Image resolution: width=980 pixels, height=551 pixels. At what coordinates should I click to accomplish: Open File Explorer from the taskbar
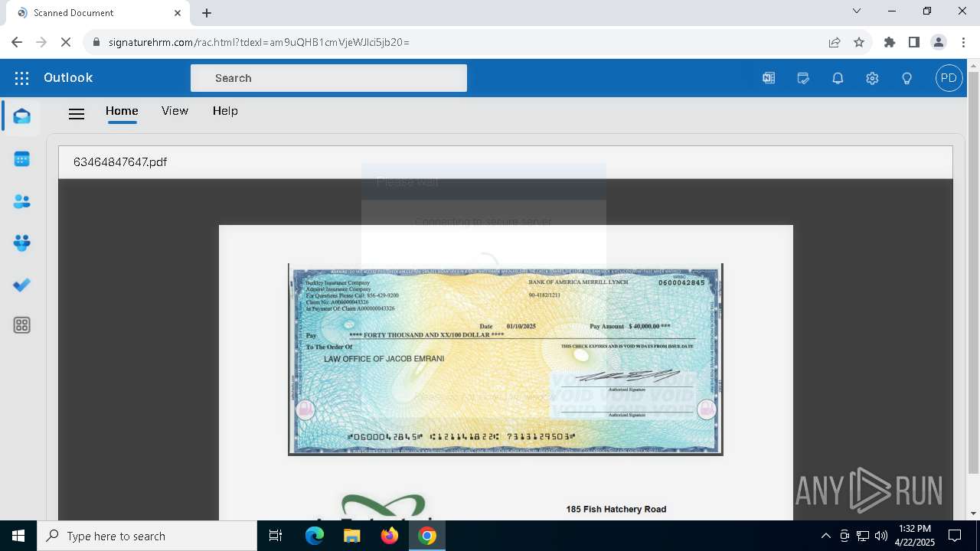[x=351, y=536]
